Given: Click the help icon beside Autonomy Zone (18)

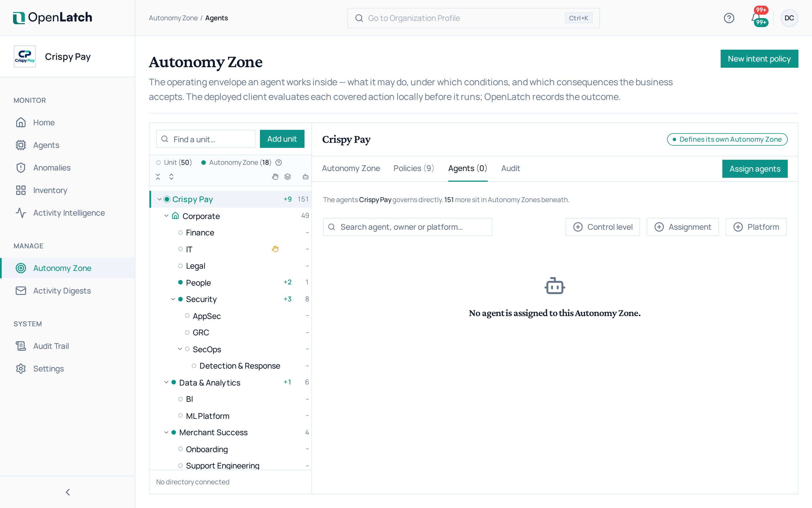Looking at the screenshot, I should pos(279,163).
